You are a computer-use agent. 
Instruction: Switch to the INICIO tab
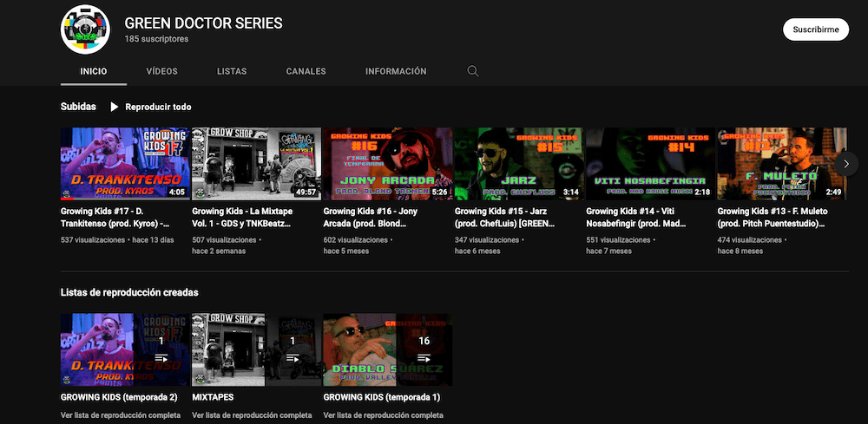point(94,71)
